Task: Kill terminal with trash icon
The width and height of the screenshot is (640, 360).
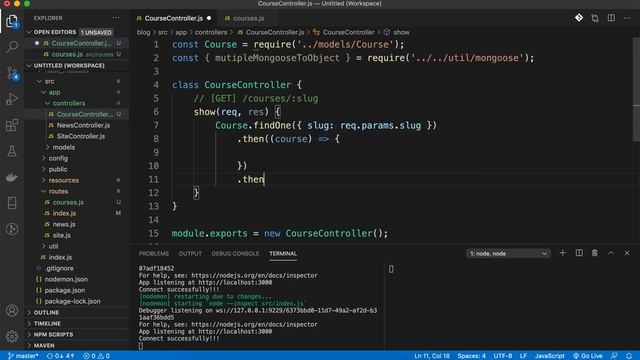Action: [x=595, y=253]
